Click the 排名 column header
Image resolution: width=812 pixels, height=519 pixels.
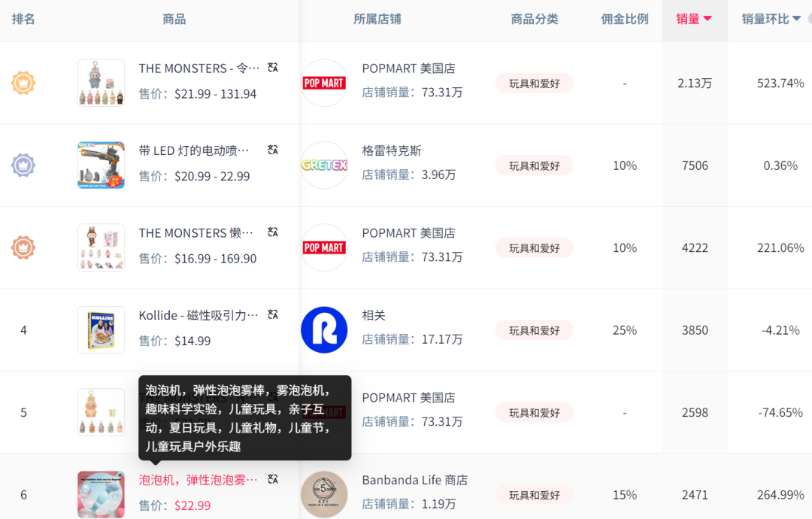23,18
